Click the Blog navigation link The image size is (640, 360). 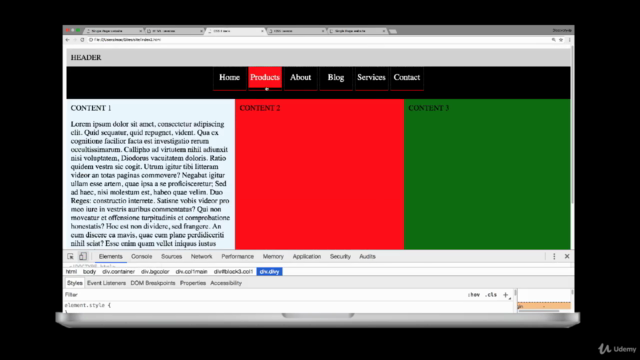click(x=336, y=78)
